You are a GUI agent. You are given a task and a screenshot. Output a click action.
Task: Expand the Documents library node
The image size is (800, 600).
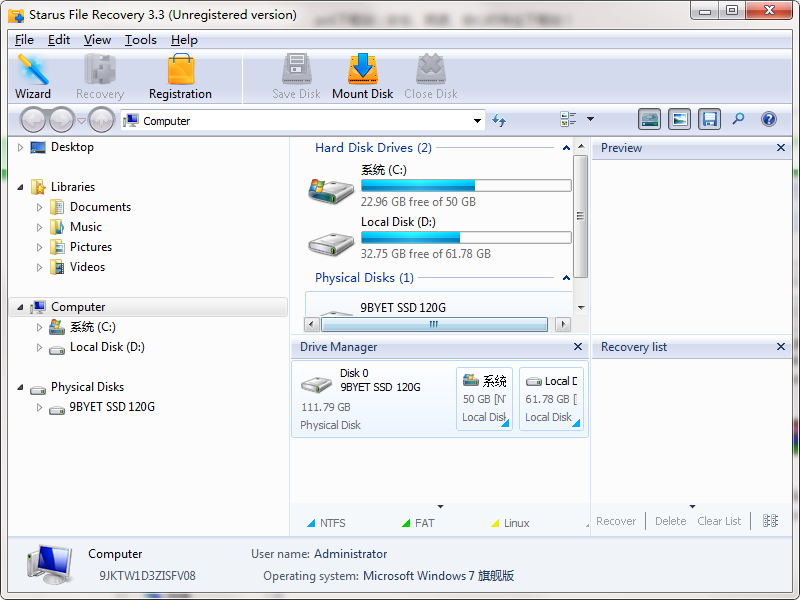click(x=39, y=207)
